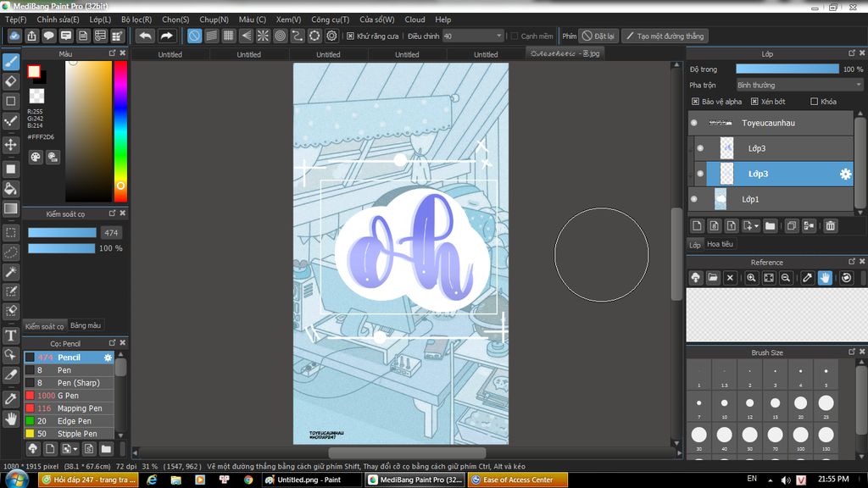The image size is (868, 488).
Task: Open the Bộ lọc(R) menu
Action: point(136,19)
